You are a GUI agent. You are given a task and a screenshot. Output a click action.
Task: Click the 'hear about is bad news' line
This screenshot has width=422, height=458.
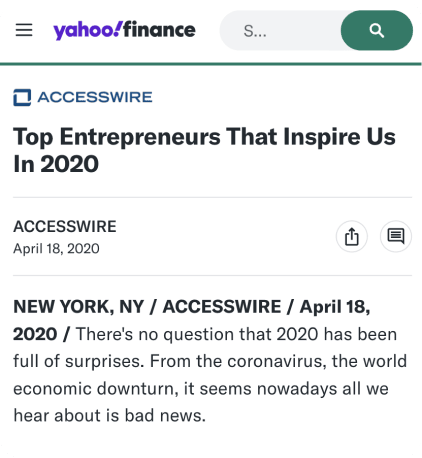[110, 416]
